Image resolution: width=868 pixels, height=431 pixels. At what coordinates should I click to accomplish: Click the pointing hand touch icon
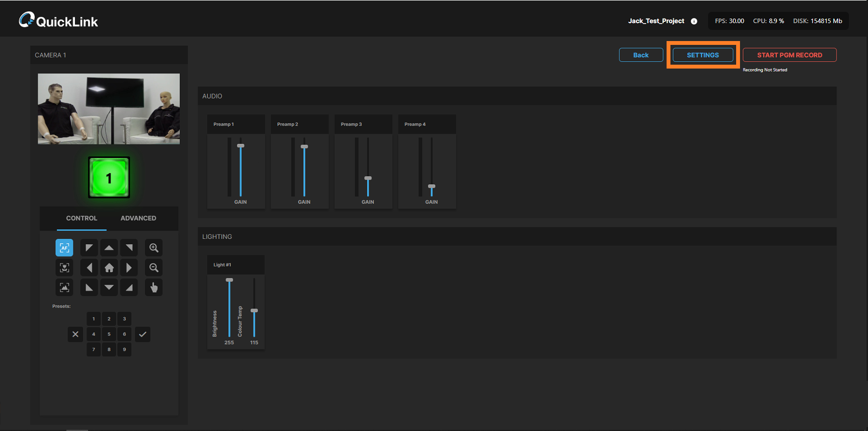tap(154, 288)
